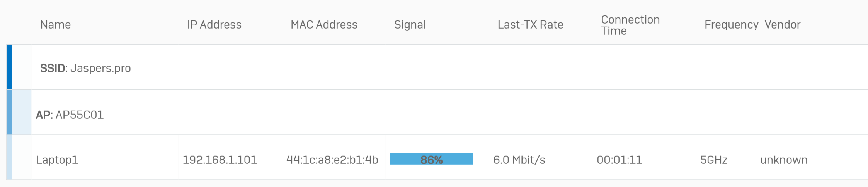Image resolution: width=868 pixels, height=187 pixels.
Task: Click the IP address 192.168.1.101
Action: pyautogui.click(x=220, y=160)
